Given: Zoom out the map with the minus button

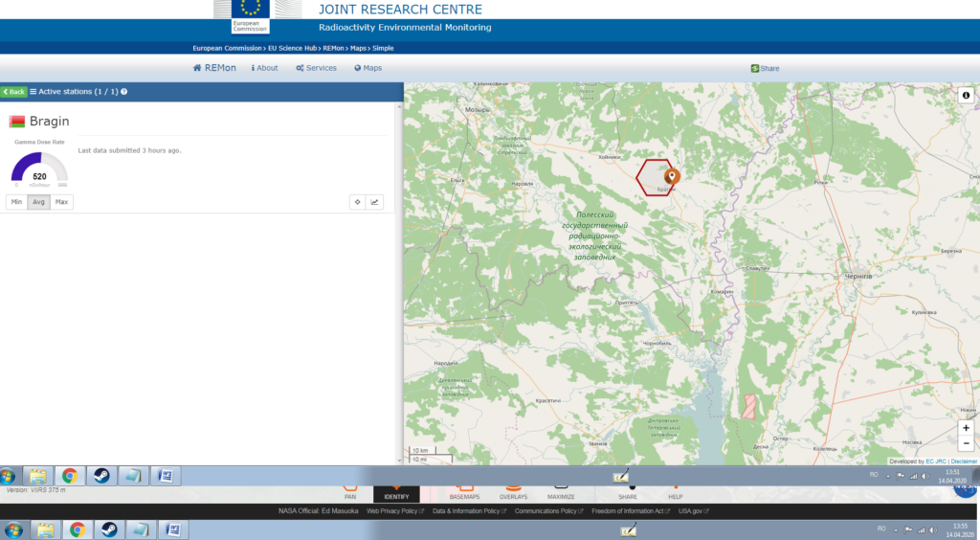Looking at the screenshot, I should [x=966, y=443].
